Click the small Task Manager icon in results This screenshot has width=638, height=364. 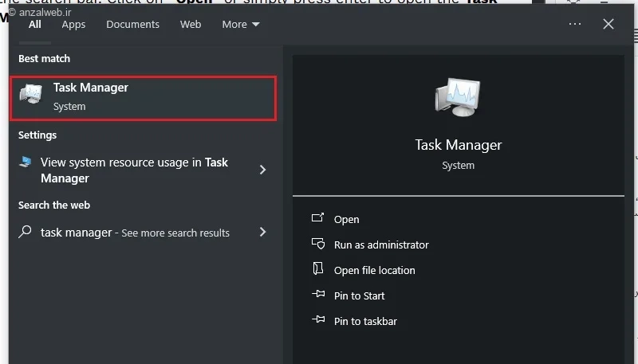(31, 94)
